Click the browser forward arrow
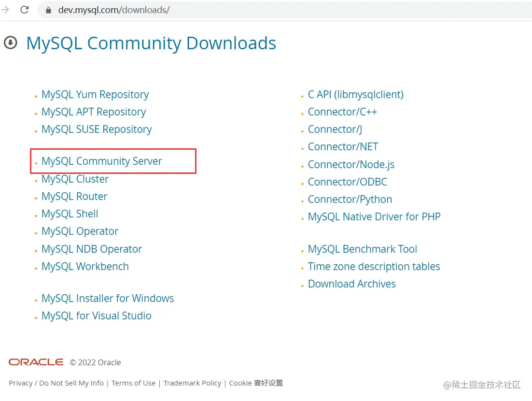 tap(5, 10)
